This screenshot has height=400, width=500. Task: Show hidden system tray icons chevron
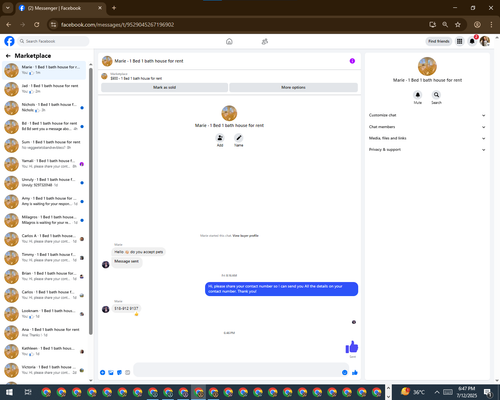coord(437,392)
